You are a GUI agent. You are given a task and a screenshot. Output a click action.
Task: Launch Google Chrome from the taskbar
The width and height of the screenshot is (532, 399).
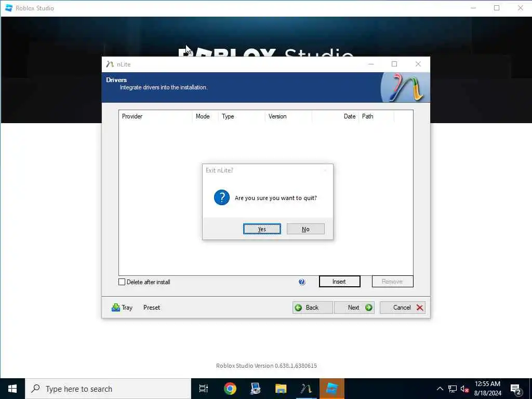point(230,389)
